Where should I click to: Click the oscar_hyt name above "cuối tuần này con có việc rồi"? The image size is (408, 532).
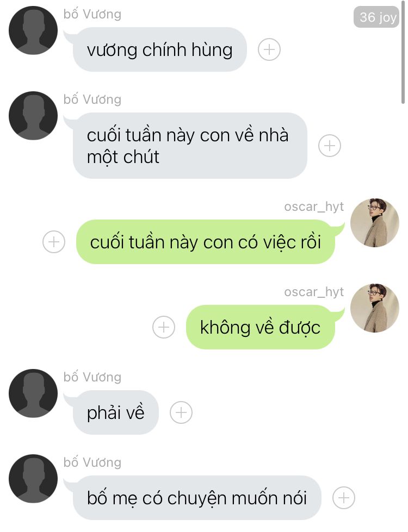314,206
